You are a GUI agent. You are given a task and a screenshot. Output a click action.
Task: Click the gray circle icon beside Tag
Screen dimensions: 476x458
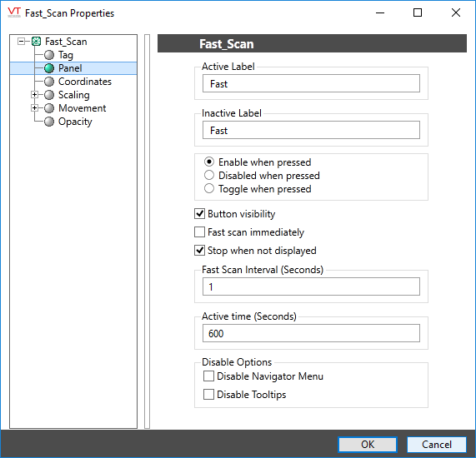coord(49,55)
